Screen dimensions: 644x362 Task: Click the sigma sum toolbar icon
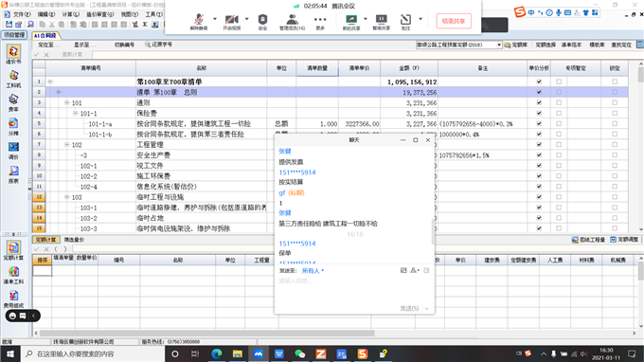[x=145, y=25]
